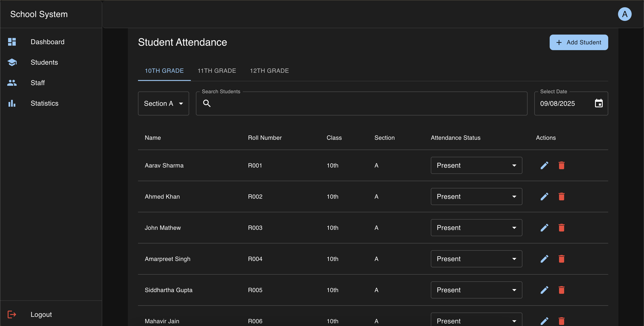The width and height of the screenshot is (644, 326).
Task: Delete Ahmed Khan using the trash icon
Action: (x=561, y=196)
